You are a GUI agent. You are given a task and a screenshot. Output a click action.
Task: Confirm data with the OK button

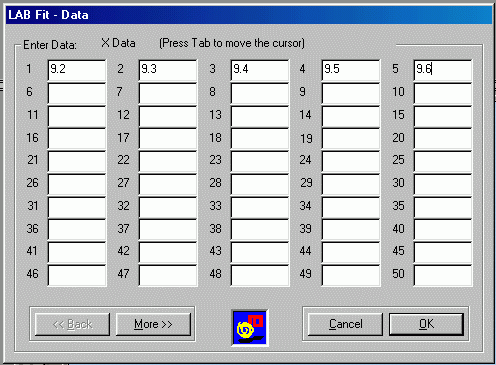[426, 324]
